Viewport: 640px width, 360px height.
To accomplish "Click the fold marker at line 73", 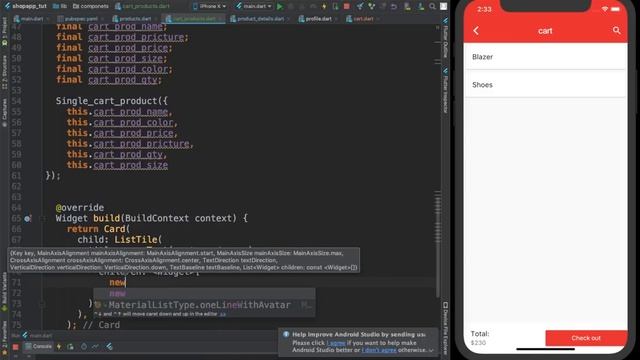I will [42, 304].
